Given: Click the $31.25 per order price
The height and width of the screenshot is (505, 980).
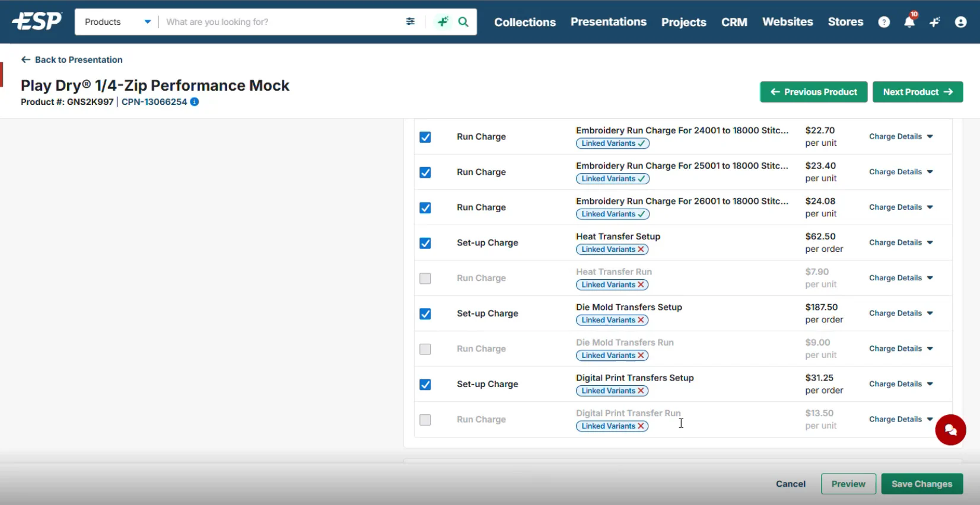Looking at the screenshot, I should pos(824,384).
